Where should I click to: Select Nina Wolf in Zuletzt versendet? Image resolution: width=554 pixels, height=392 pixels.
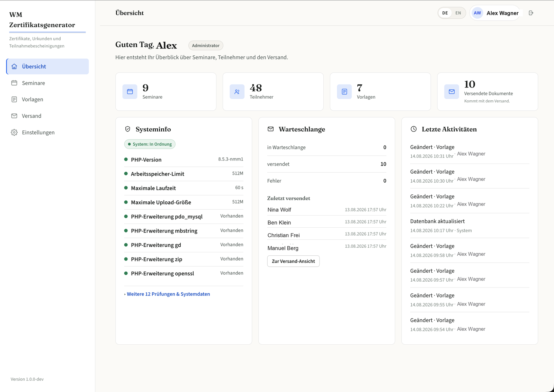coord(279,210)
